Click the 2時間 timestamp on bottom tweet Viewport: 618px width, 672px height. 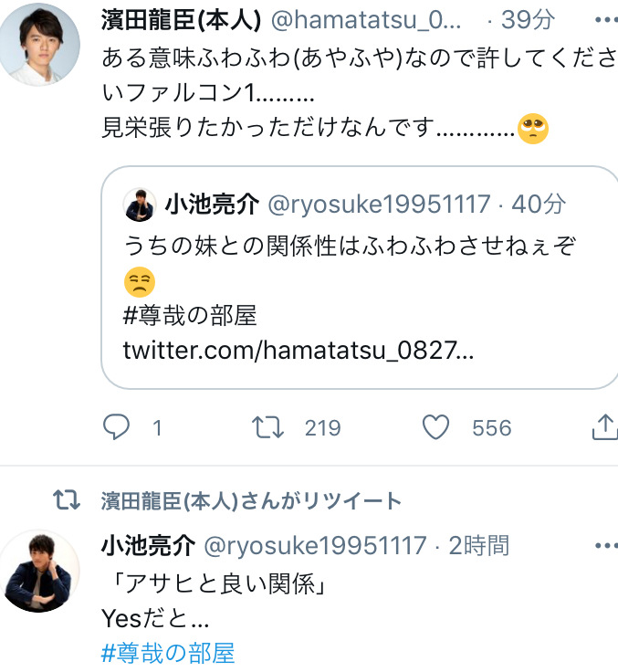[x=478, y=546]
